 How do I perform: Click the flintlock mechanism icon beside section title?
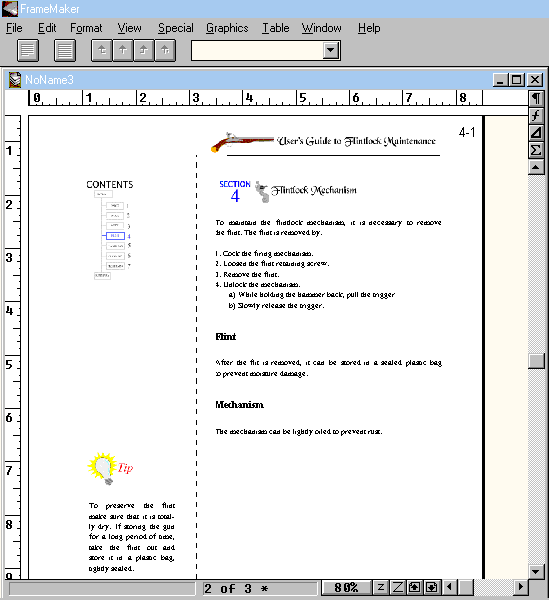pos(262,192)
